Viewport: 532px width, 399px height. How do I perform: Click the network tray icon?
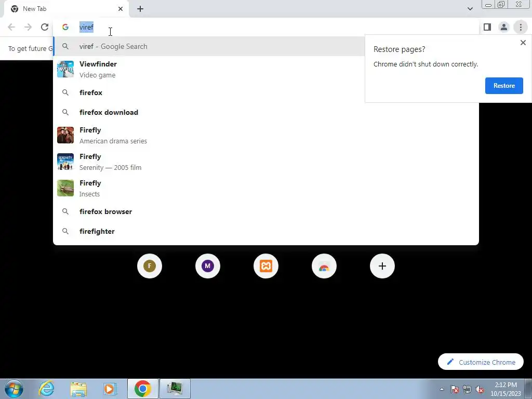click(x=467, y=389)
